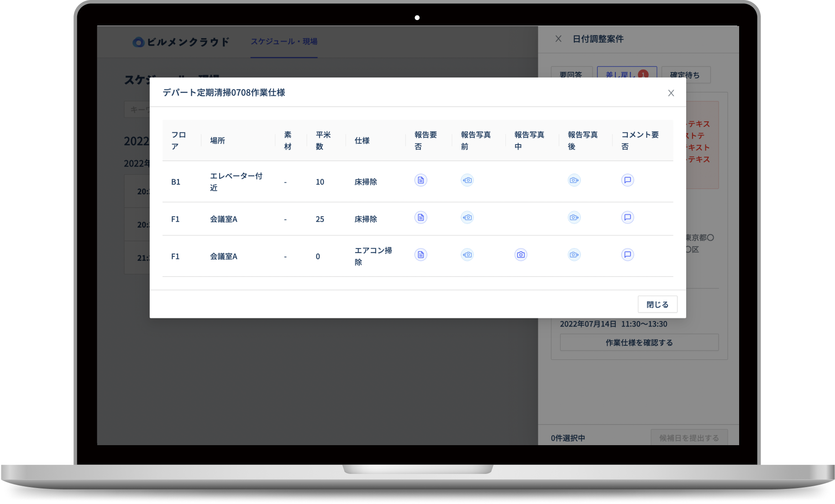Open the work spec document icon in the B1 row
The height and width of the screenshot is (504, 835).
[420, 180]
